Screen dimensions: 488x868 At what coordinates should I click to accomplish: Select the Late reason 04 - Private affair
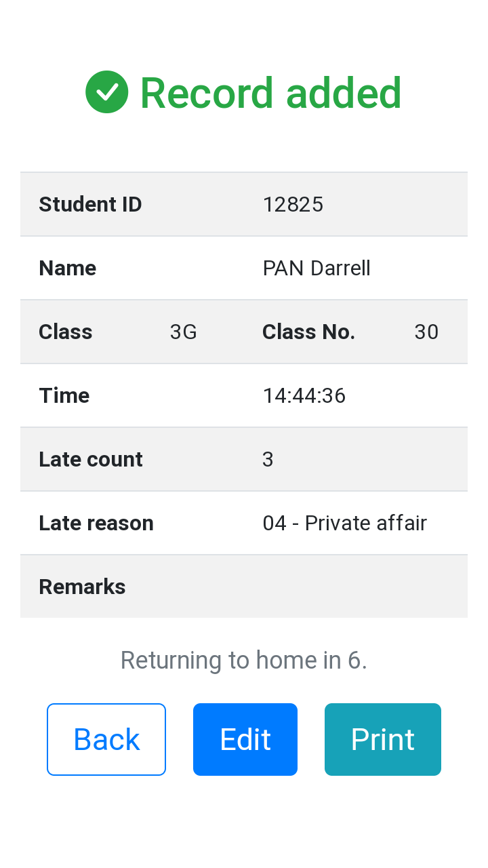tap(344, 523)
